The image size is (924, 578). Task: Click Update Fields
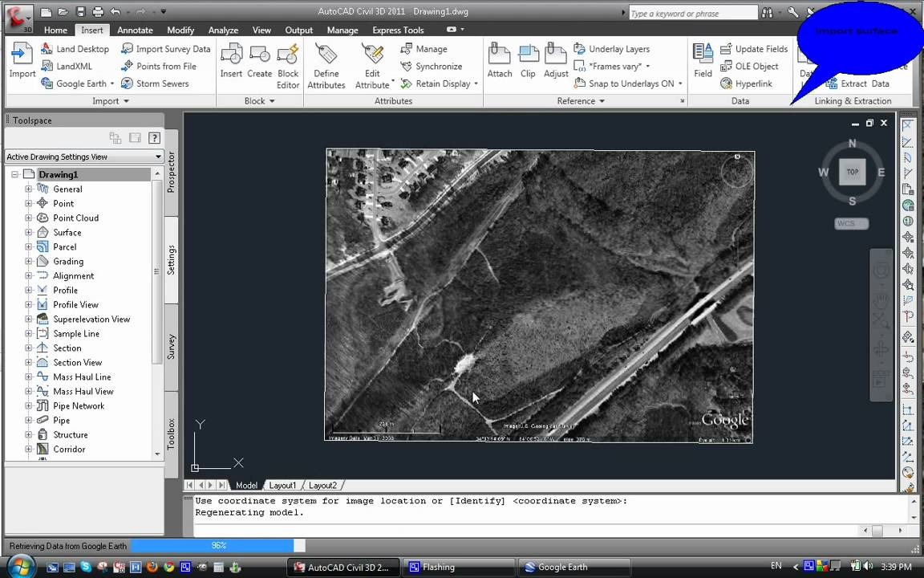(754, 49)
